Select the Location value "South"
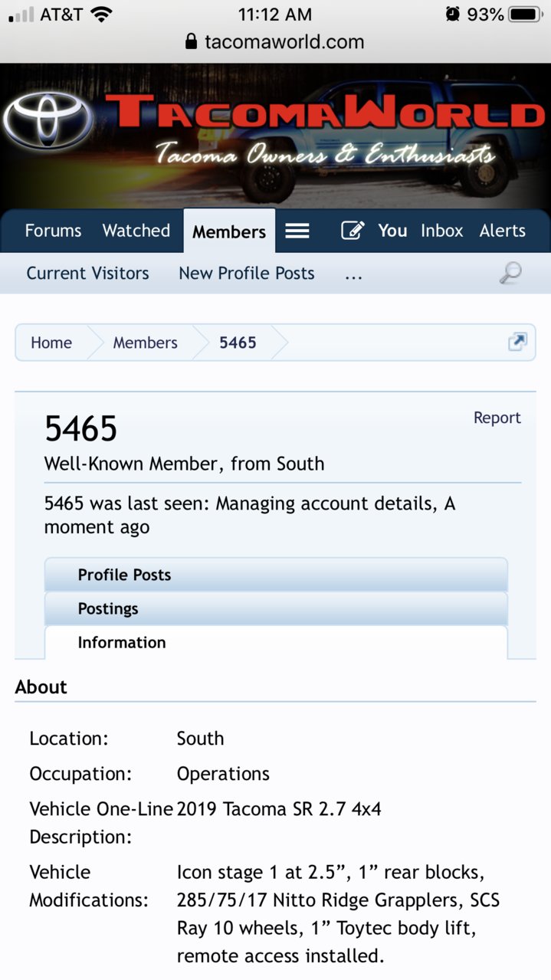Viewport: 551px width, 980px height. point(200,739)
